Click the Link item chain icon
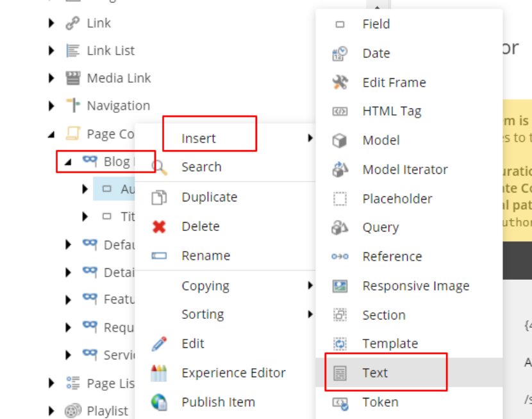The image size is (532, 419). [x=72, y=23]
